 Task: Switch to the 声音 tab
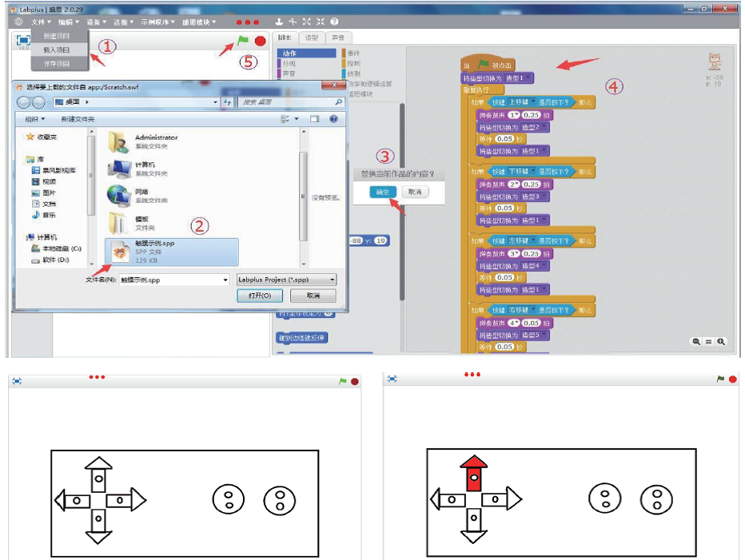[338, 38]
